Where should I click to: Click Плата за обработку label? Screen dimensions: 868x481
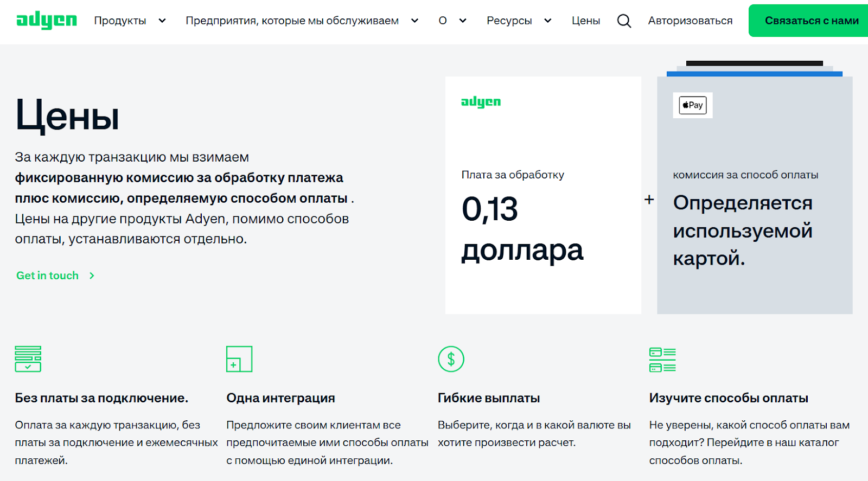coord(513,175)
